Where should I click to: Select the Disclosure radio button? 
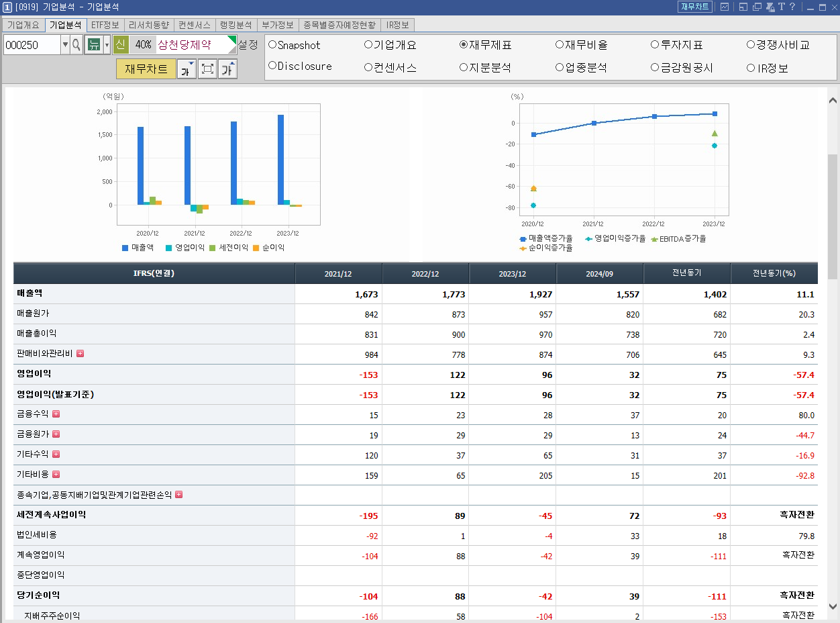272,66
